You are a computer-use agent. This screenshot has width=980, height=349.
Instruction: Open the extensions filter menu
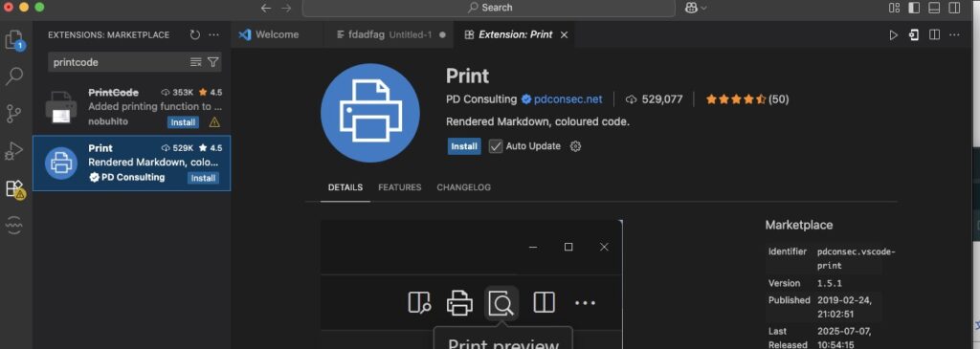(213, 62)
